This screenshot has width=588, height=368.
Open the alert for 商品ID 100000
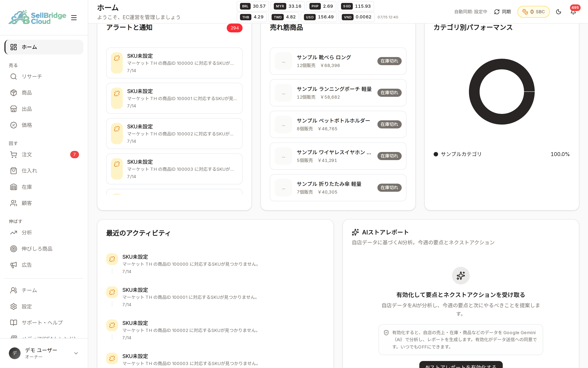[174, 63]
